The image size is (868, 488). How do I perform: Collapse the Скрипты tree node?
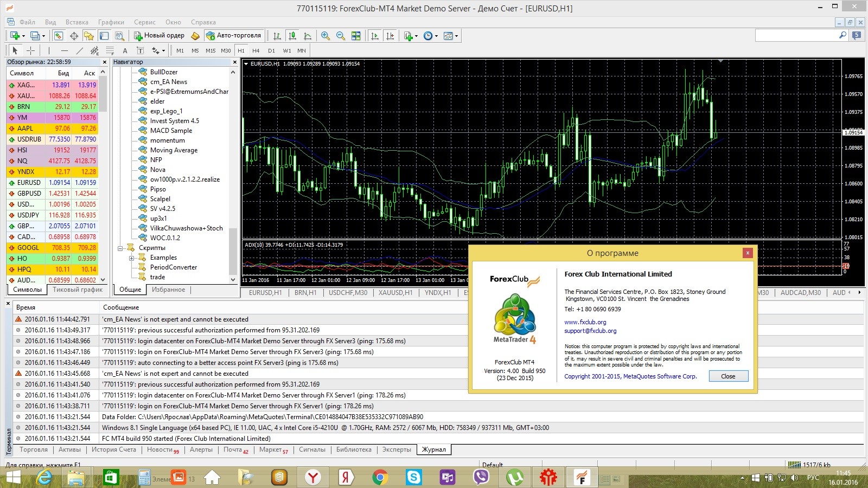pyautogui.click(x=120, y=248)
